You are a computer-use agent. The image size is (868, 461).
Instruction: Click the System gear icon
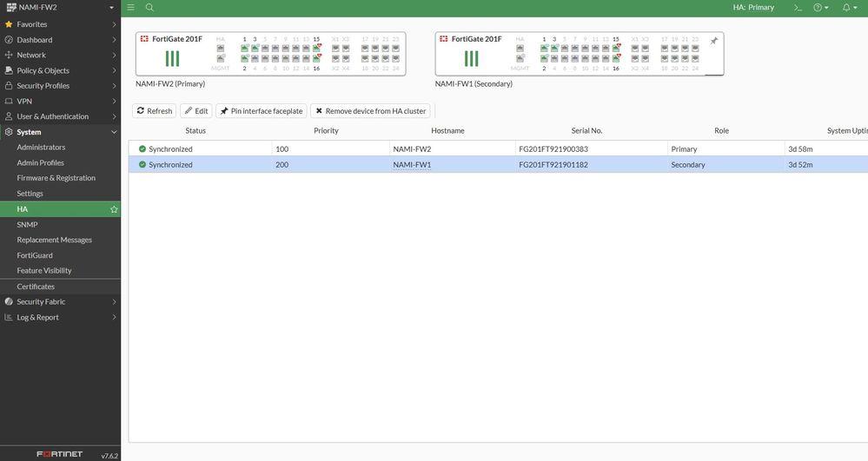click(x=9, y=132)
